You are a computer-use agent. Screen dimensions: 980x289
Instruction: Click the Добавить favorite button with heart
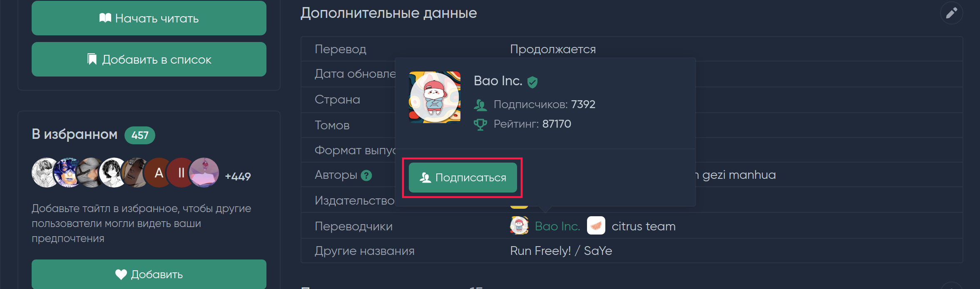[149, 274]
